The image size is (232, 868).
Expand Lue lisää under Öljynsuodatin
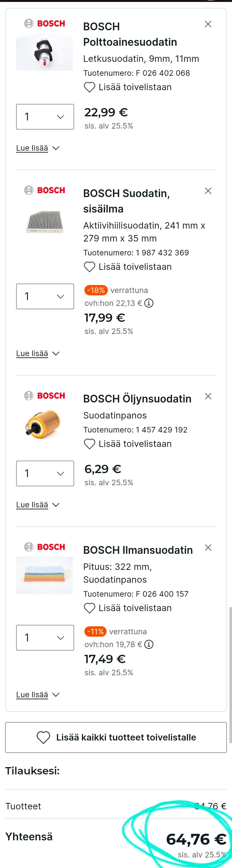(37, 505)
